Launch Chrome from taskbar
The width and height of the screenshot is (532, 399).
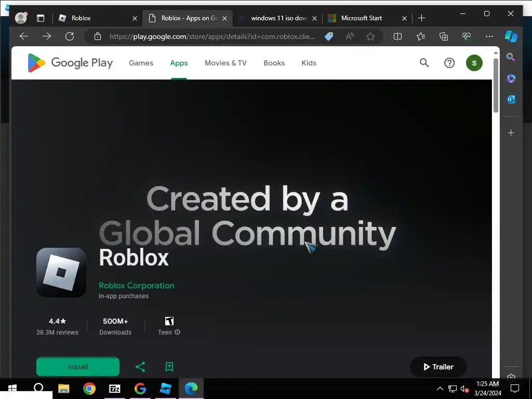point(89,389)
